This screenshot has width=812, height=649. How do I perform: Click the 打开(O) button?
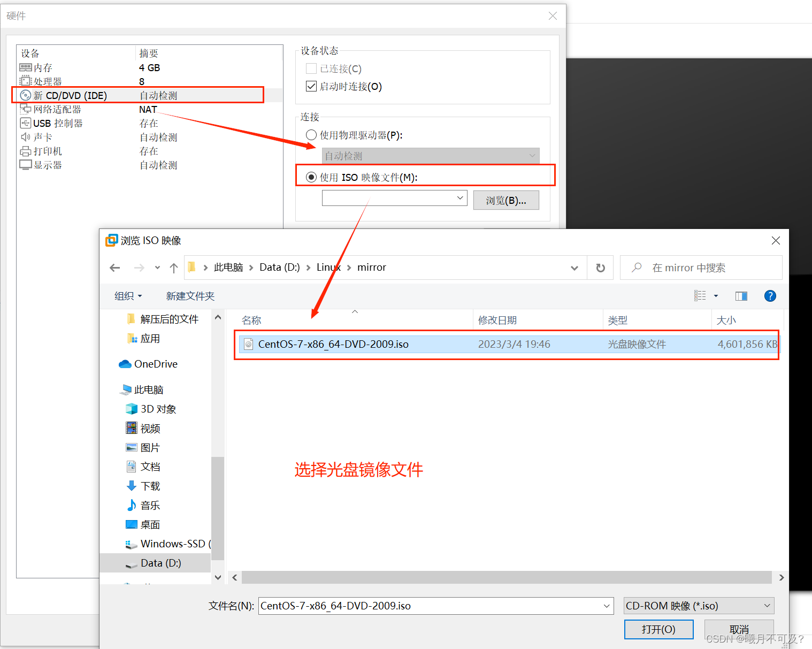tap(659, 629)
